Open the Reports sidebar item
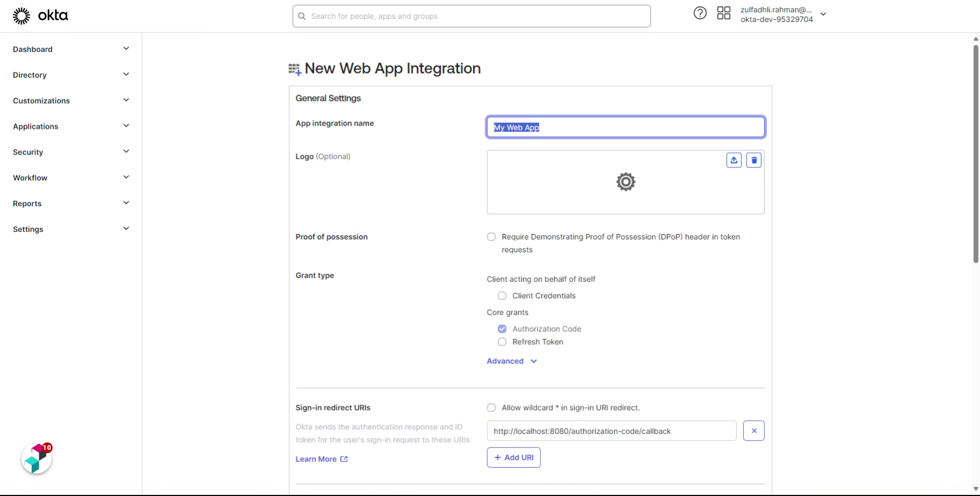 tap(71, 204)
